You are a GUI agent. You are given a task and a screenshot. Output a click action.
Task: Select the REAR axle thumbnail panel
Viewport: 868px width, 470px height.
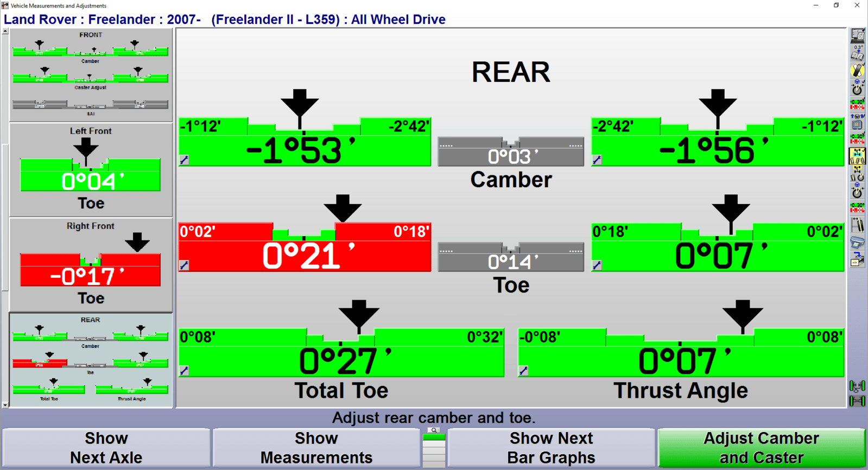coord(91,360)
